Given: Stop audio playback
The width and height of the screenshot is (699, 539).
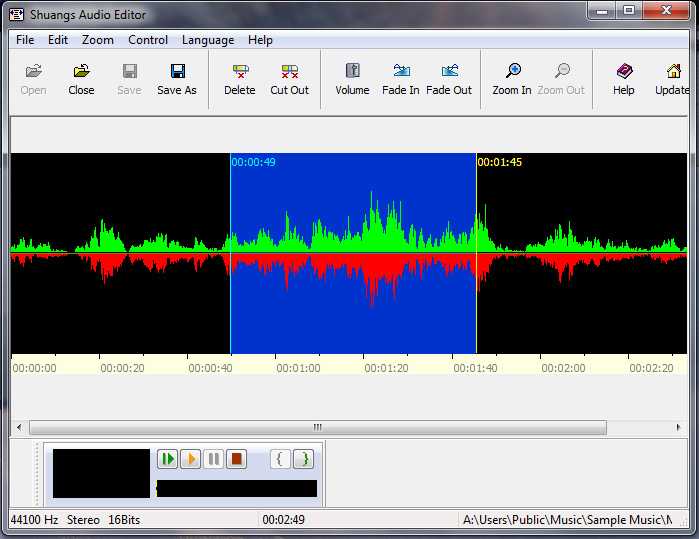Looking at the screenshot, I should (236, 459).
